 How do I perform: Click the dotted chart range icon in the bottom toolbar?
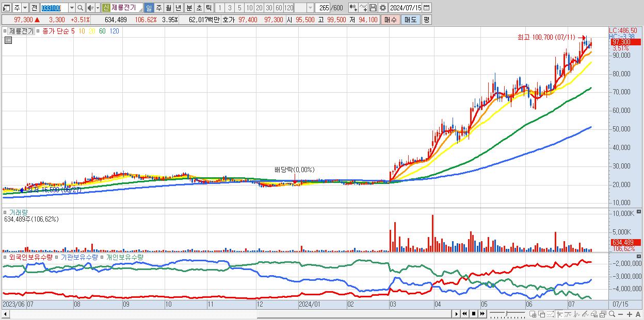pyautogui.click(x=550, y=314)
